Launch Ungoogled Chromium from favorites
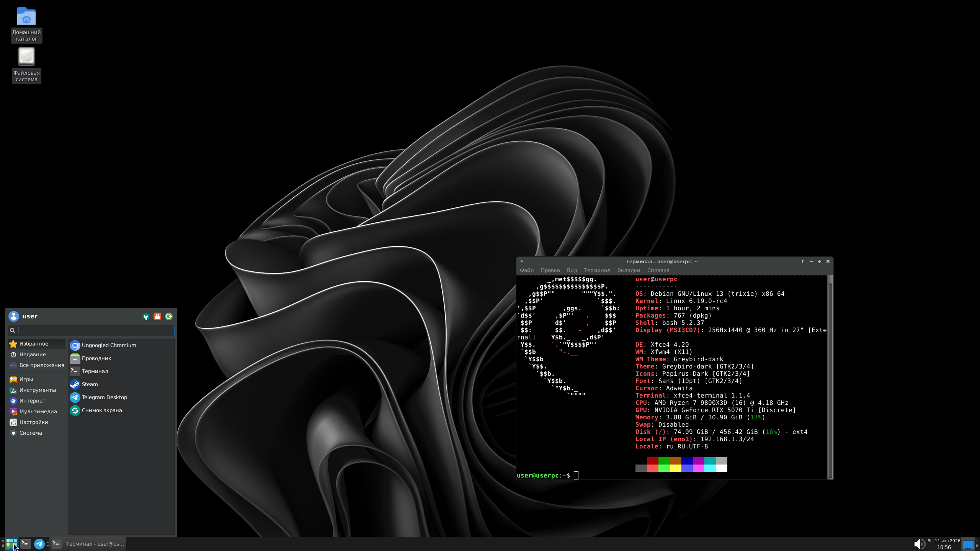980x551 pixels. tap(109, 345)
